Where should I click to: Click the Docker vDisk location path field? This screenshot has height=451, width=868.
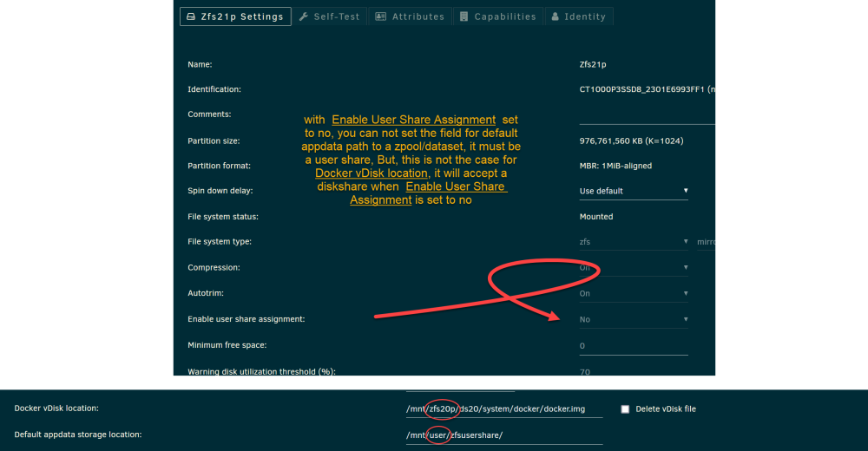[x=503, y=409]
